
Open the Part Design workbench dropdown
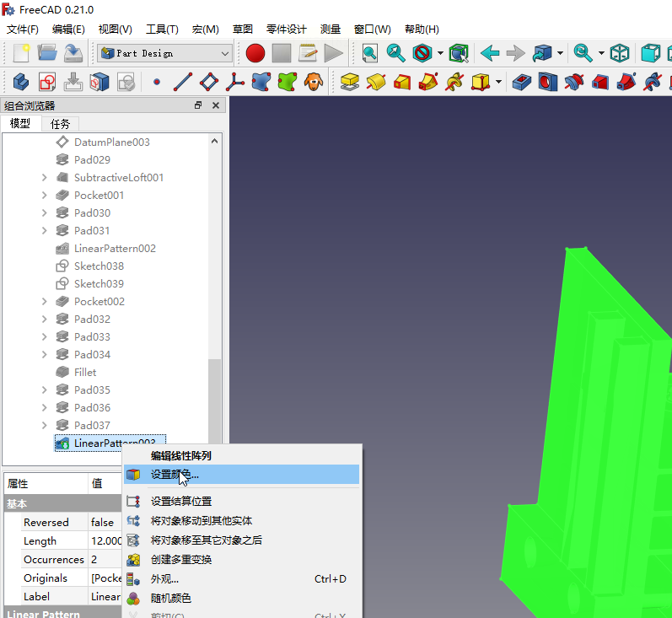164,53
